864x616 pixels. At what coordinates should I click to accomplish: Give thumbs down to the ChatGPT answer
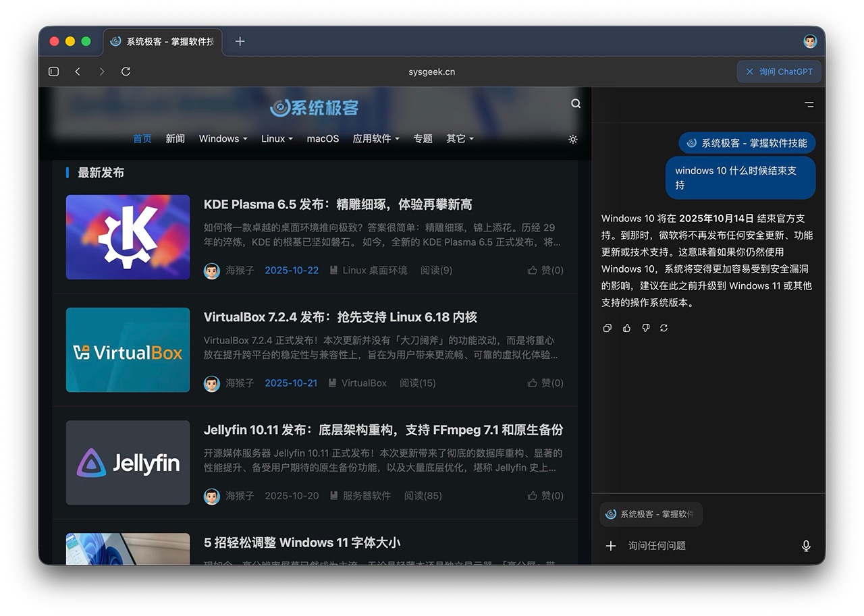pyautogui.click(x=645, y=328)
